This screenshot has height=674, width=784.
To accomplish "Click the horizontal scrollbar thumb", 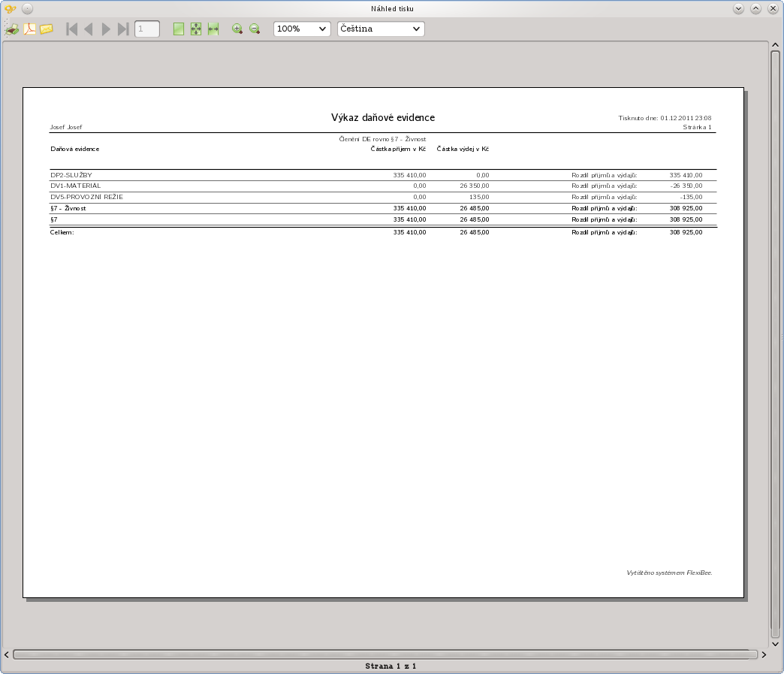I will pyautogui.click(x=385, y=654).
